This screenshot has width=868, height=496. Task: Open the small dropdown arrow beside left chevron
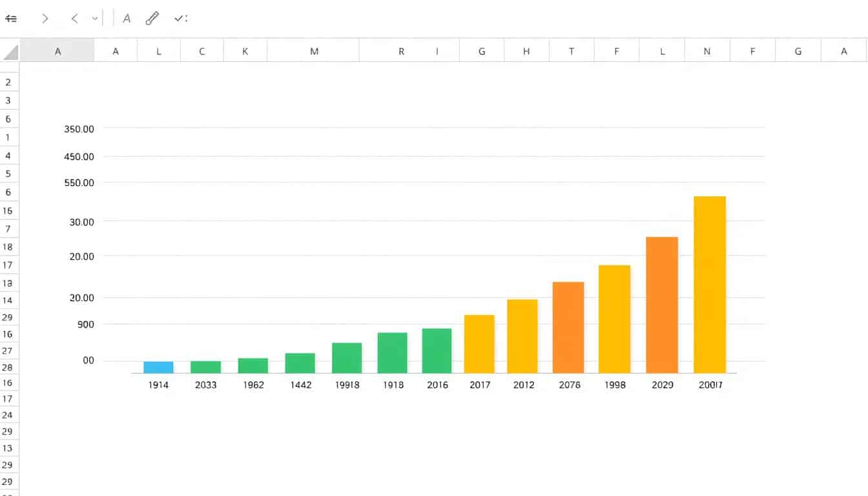tap(95, 19)
